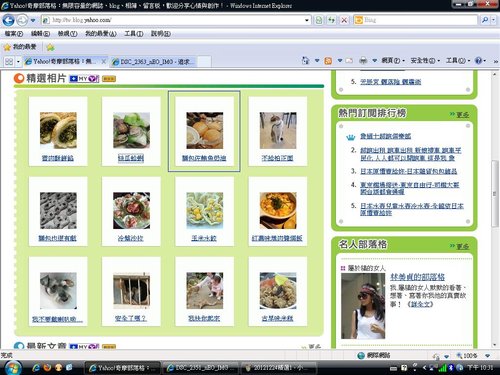
Task: Open the search provider dropdown arrow
Action: (x=493, y=20)
